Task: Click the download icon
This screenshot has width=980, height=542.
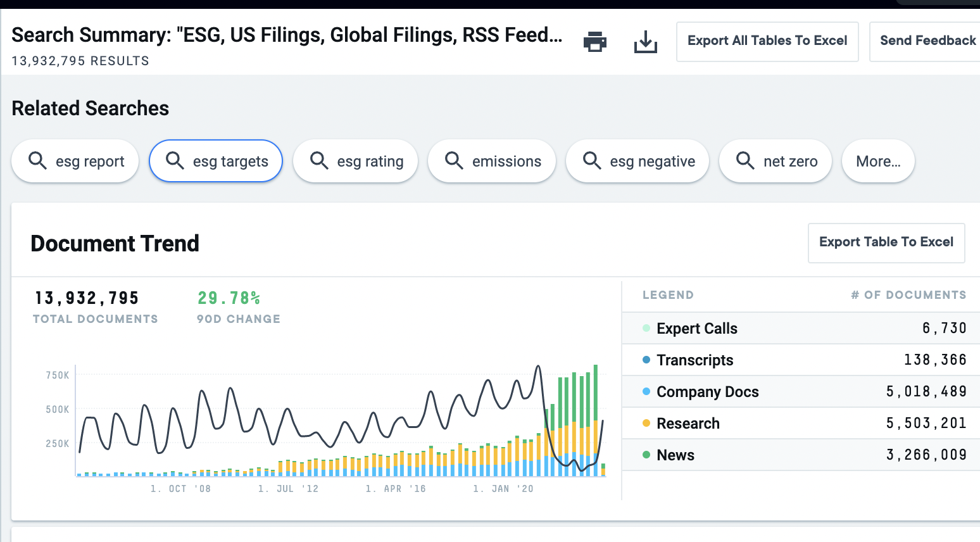Action: coord(645,42)
